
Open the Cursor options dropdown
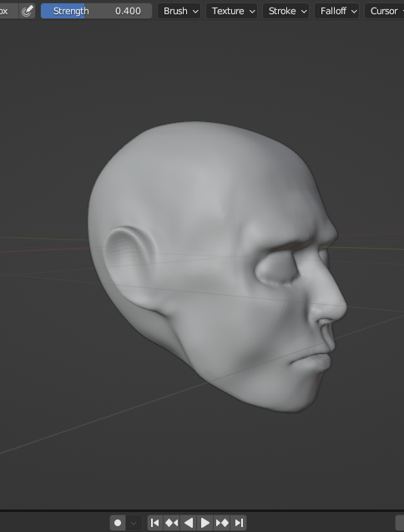pyautogui.click(x=385, y=11)
